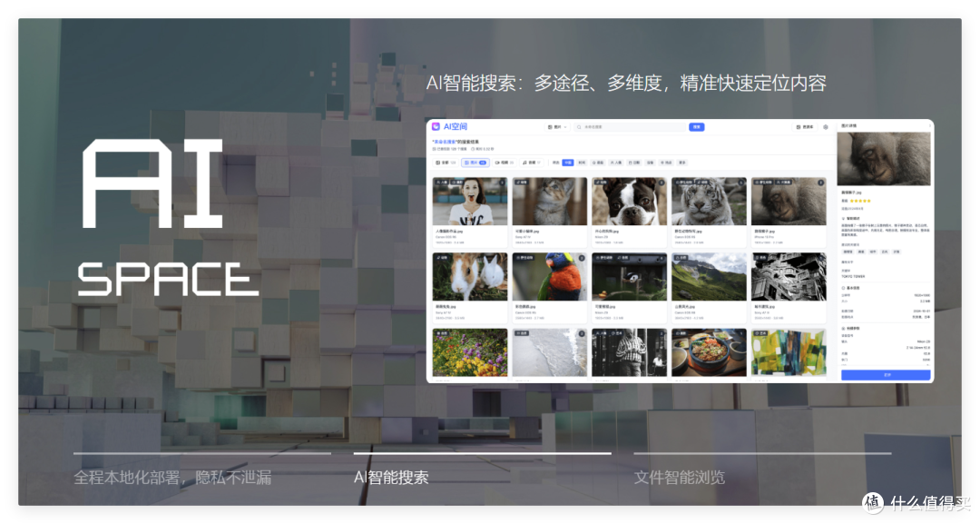Click the 基本信息 section icon in the detail panel
This screenshot has width=980, height=524.
pos(844,288)
